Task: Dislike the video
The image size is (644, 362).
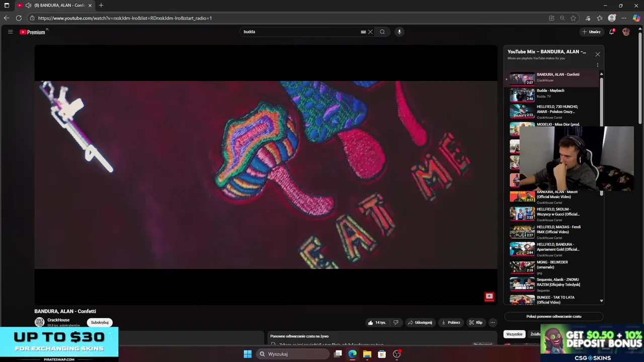Action: point(396,322)
